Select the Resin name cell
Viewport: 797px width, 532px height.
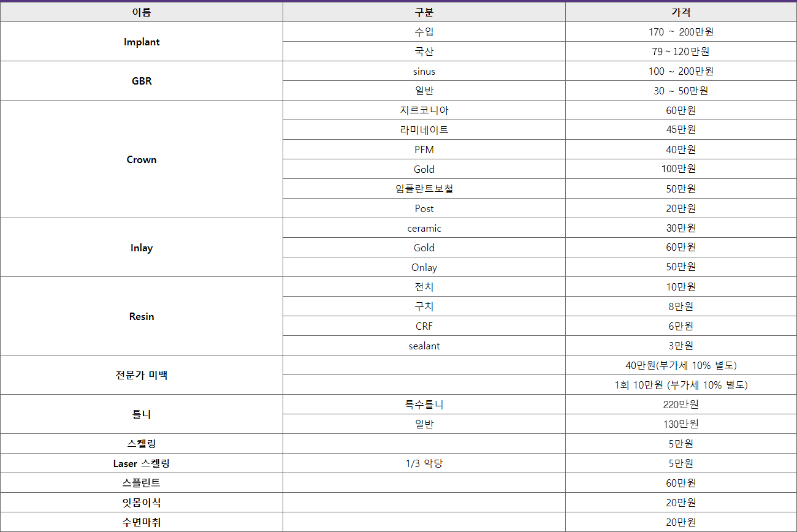141,316
